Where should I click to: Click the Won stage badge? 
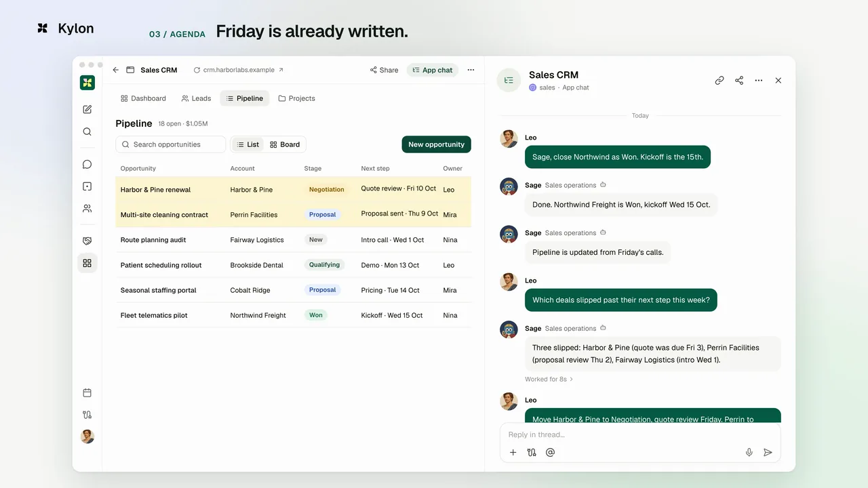[316, 315]
